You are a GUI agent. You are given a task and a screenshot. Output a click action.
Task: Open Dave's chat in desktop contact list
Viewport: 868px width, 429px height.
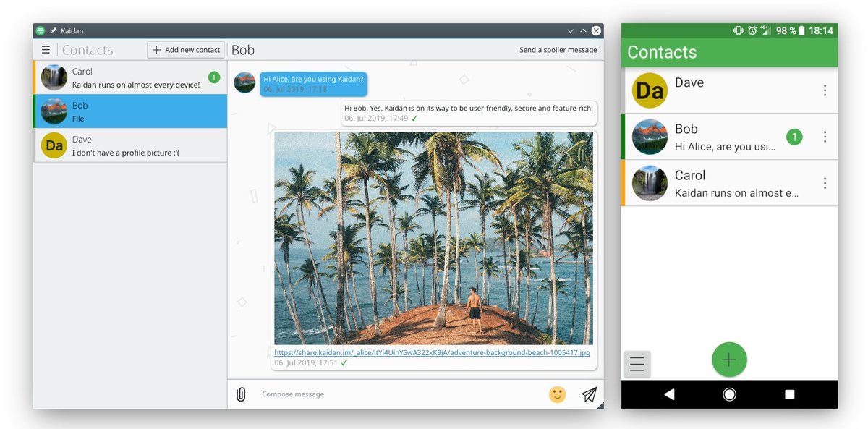130,145
